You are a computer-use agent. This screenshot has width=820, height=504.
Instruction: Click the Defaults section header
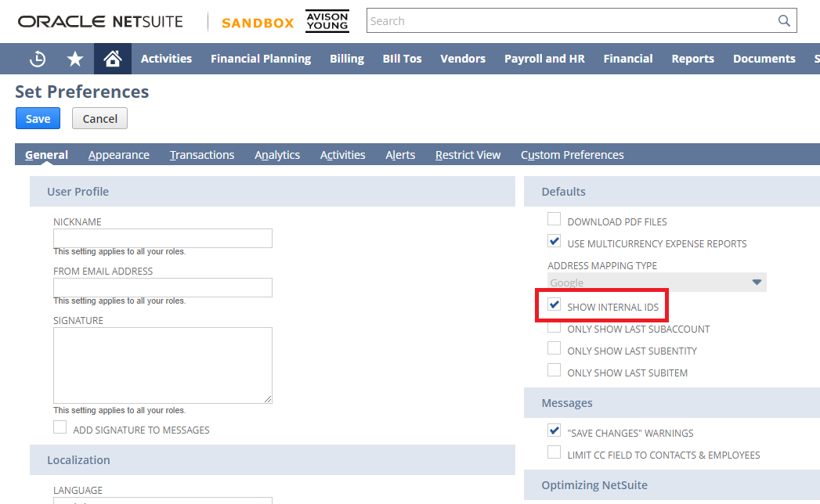coord(672,192)
